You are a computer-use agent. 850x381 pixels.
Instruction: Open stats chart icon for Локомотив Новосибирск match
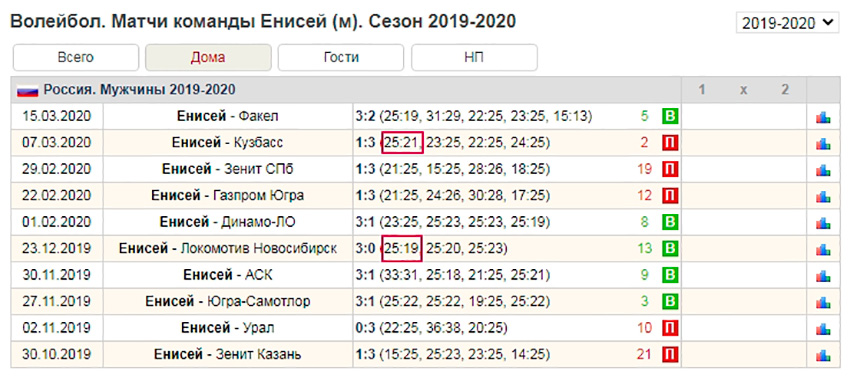(x=823, y=249)
